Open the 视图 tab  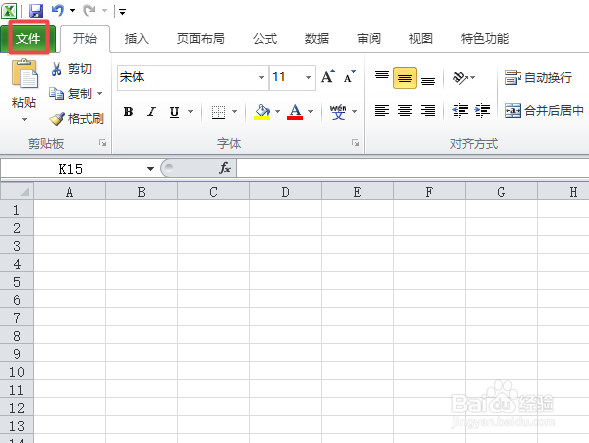pyautogui.click(x=421, y=39)
